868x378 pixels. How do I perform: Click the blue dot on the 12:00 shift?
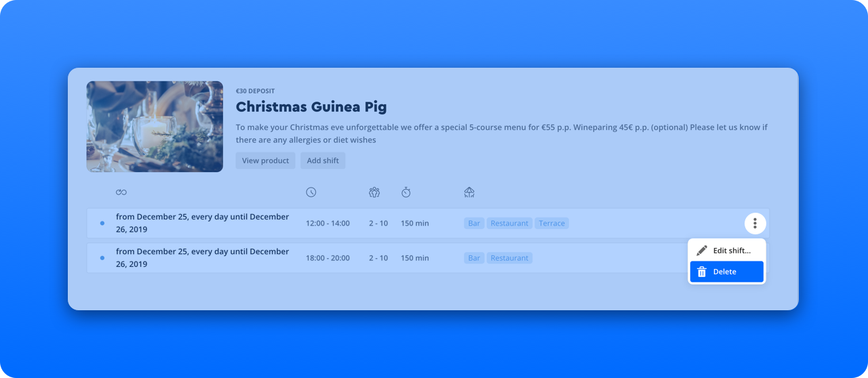(x=102, y=223)
